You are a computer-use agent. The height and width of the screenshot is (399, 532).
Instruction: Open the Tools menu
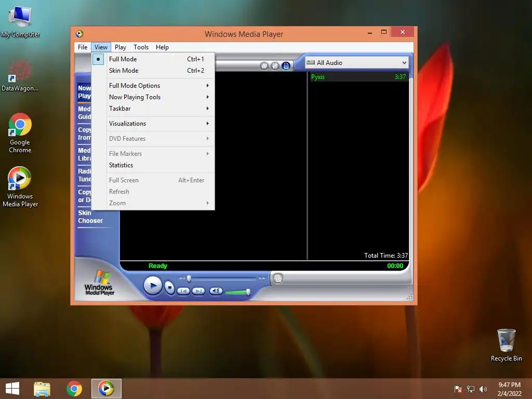(141, 47)
